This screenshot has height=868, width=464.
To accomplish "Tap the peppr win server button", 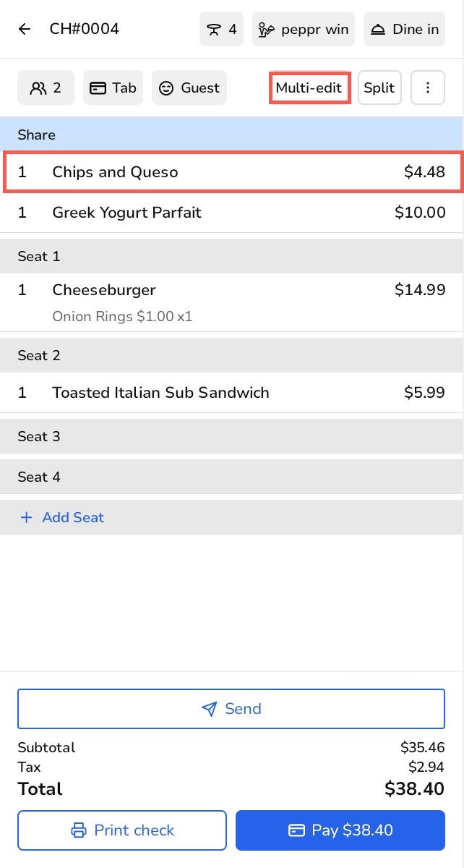I will pos(304,30).
